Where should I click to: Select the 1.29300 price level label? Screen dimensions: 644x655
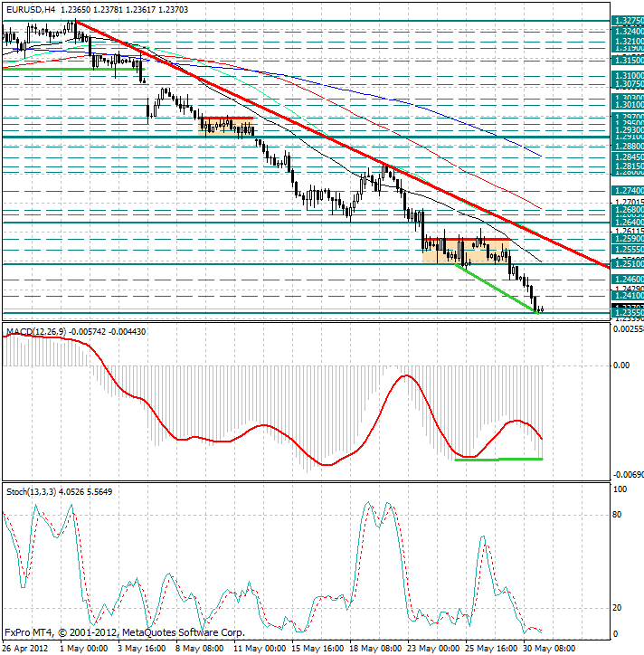click(x=628, y=130)
